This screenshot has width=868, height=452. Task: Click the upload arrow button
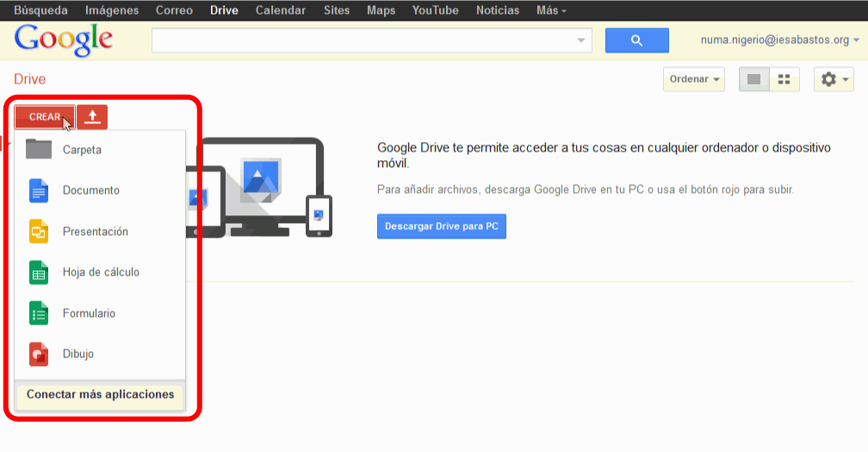click(92, 117)
